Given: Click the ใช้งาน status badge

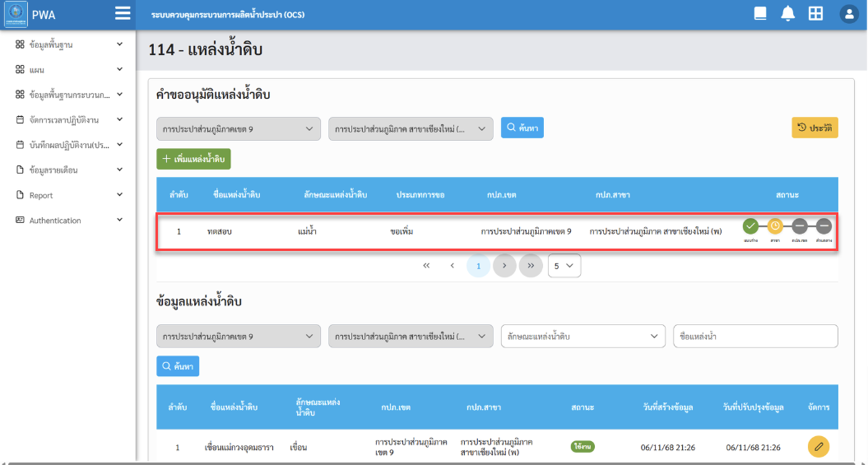Looking at the screenshot, I should click(583, 447).
